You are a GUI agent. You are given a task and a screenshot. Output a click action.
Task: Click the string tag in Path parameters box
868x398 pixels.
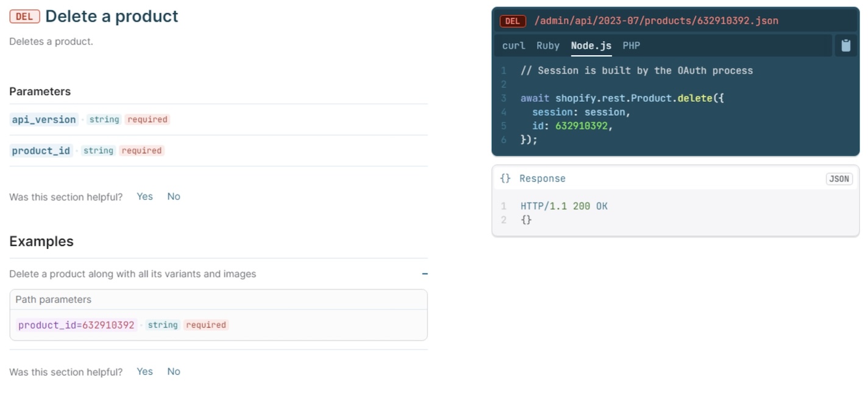pos(163,325)
